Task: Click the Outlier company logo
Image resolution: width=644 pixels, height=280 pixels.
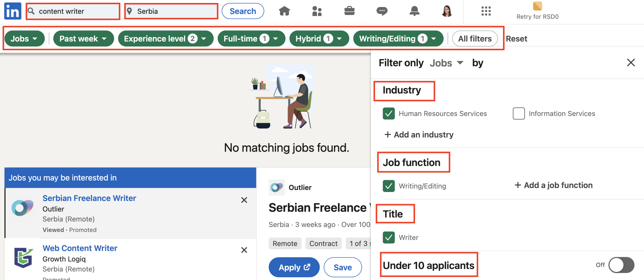Action: click(x=277, y=187)
